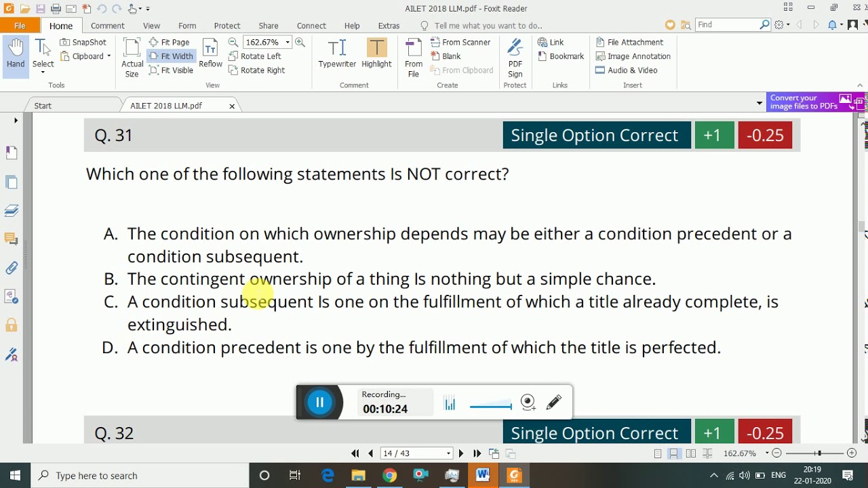Image resolution: width=868 pixels, height=488 pixels.
Task: Create PDF From Scanner
Action: coord(460,42)
